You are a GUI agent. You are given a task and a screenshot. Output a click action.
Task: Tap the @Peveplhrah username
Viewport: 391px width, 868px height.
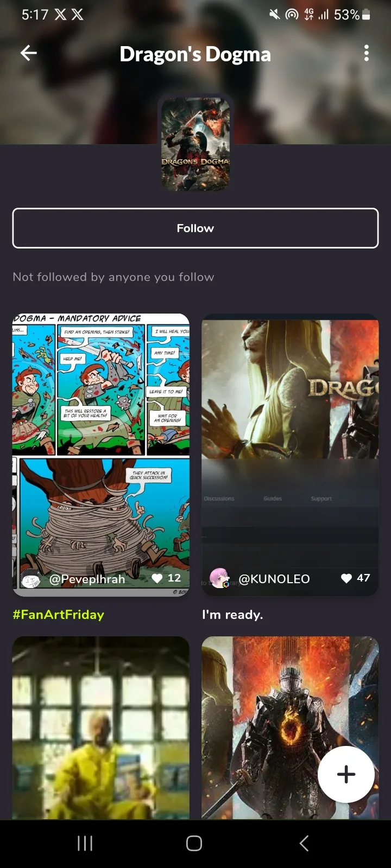pos(87,579)
